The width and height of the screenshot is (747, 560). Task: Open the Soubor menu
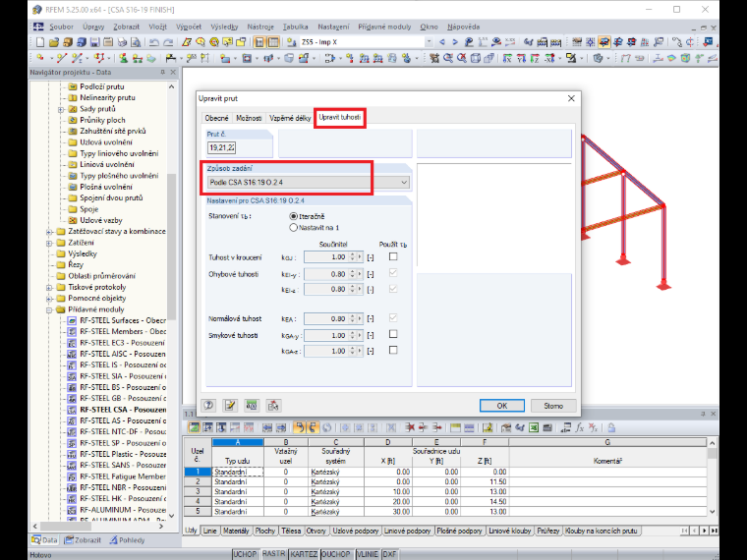[x=62, y=27]
